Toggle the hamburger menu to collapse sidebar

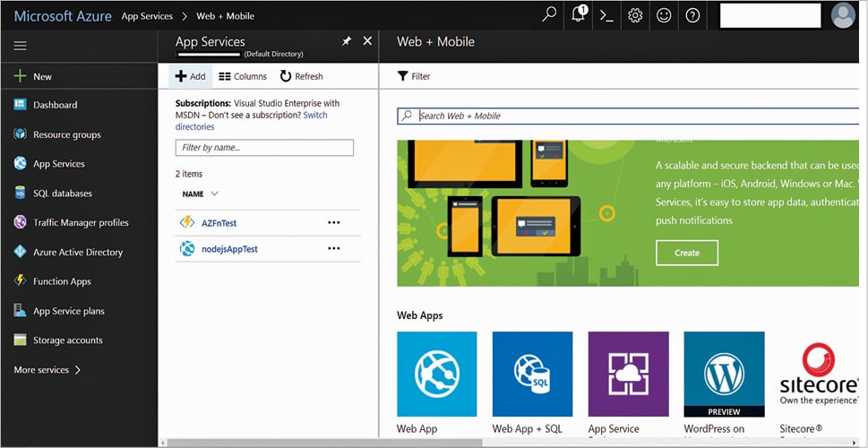[20, 46]
